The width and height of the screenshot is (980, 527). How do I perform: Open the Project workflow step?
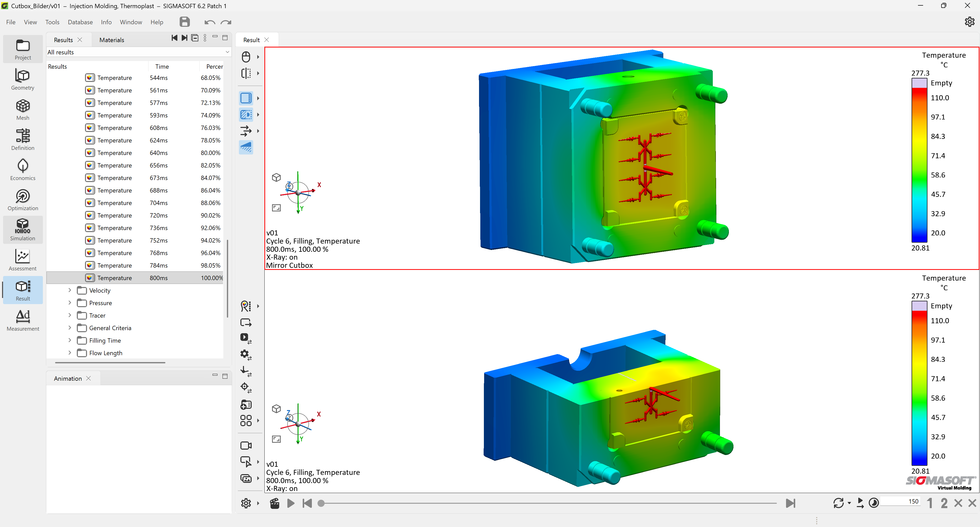(x=23, y=50)
